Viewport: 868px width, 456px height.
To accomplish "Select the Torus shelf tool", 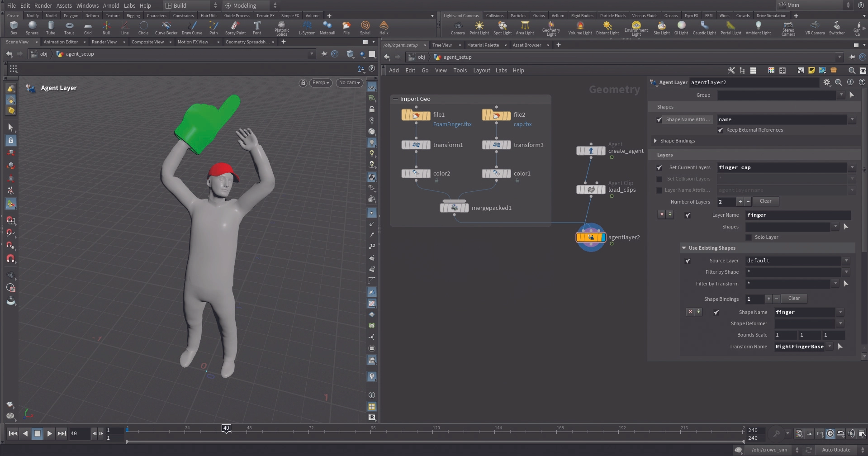I will [x=69, y=28].
